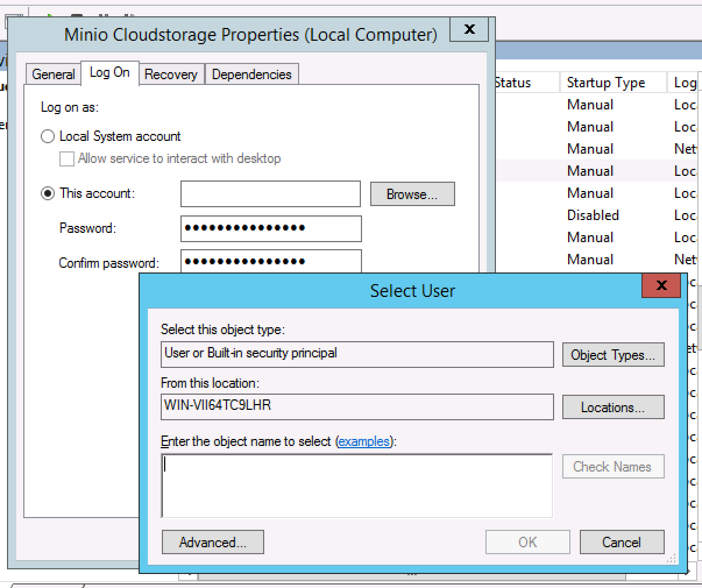Open the Recovery tab

pyautogui.click(x=171, y=75)
